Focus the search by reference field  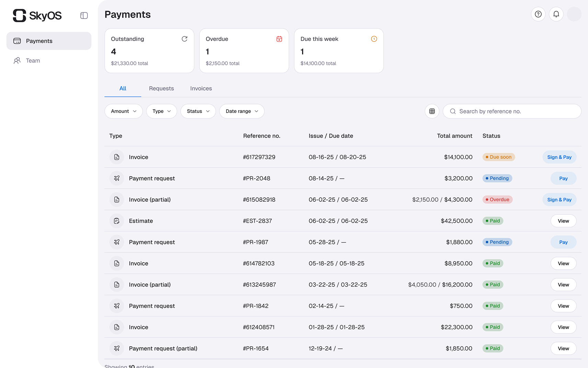click(x=512, y=111)
